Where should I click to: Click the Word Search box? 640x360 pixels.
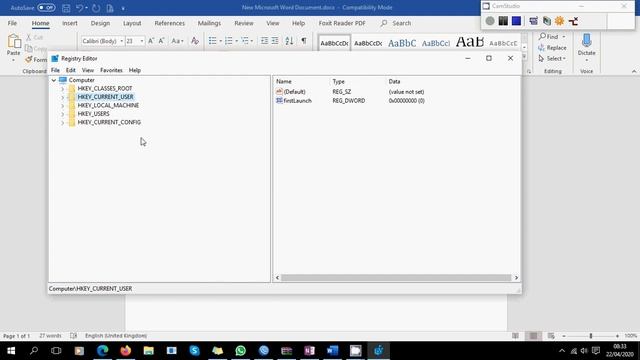pyautogui.click(x=396, y=23)
